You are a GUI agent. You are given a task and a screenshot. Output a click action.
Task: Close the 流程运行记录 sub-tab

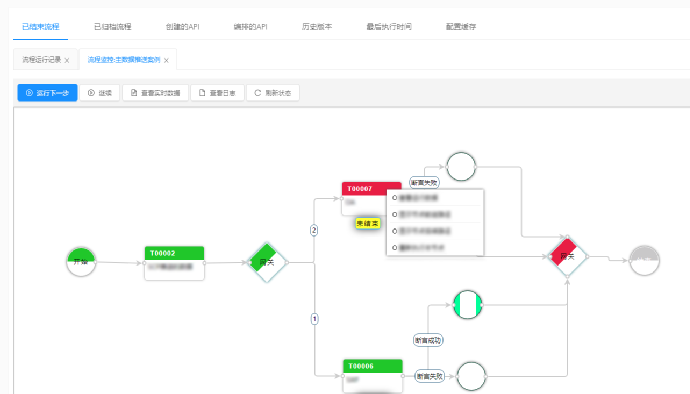67,60
